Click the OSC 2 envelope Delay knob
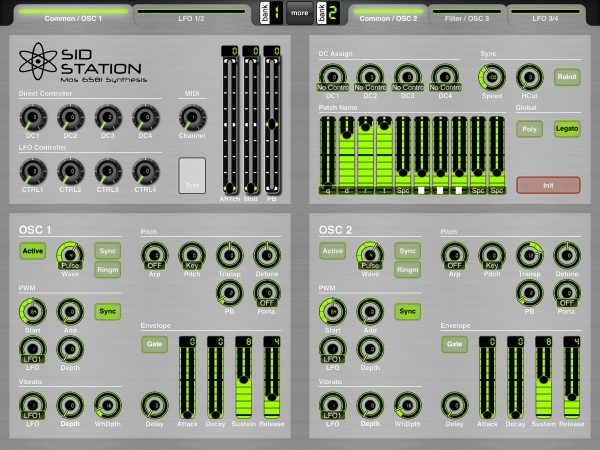Viewport: 600px width, 450px height. point(455,405)
